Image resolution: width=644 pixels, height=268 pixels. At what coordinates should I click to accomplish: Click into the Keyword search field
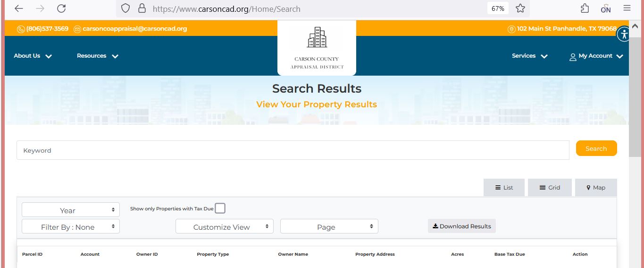click(x=293, y=150)
